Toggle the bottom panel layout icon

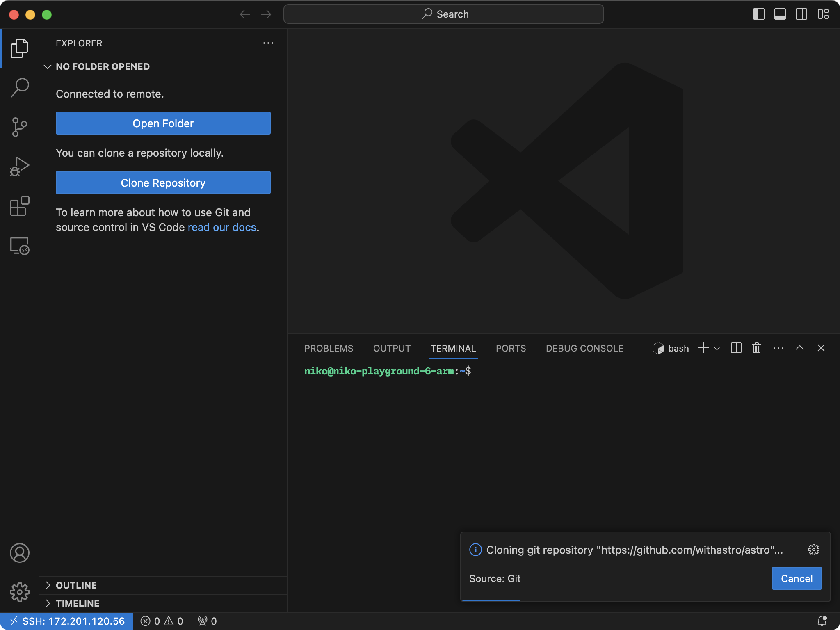[780, 14]
